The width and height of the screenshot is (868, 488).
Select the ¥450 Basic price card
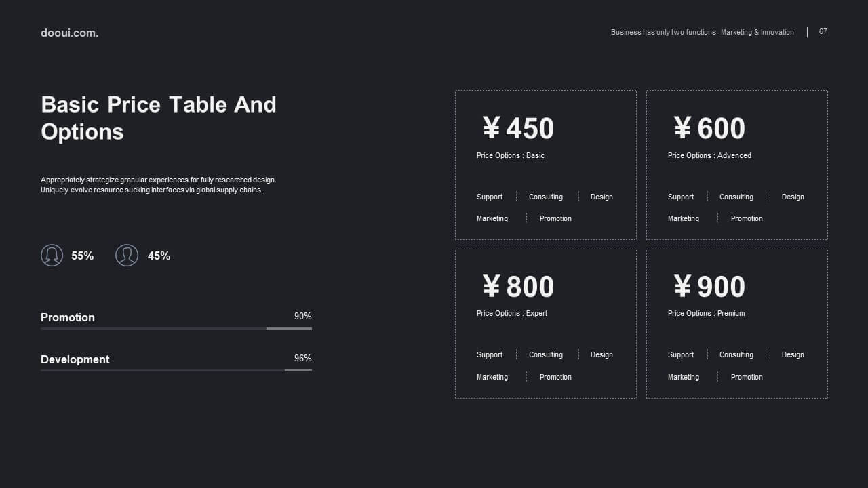point(546,165)
